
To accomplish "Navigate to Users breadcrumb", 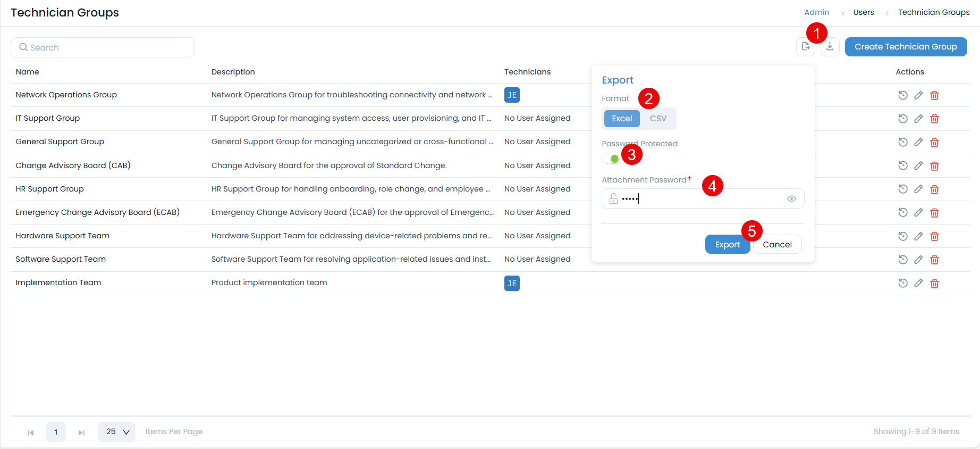I will click(863, 12).
